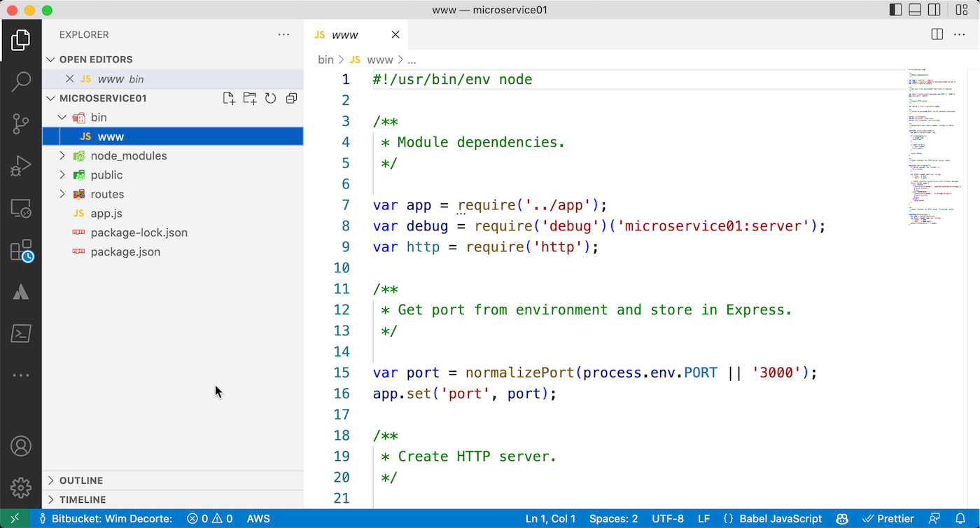Screen dimensions: 980x528
Task: Click the New Folder icon
Action: click(250, 99)
